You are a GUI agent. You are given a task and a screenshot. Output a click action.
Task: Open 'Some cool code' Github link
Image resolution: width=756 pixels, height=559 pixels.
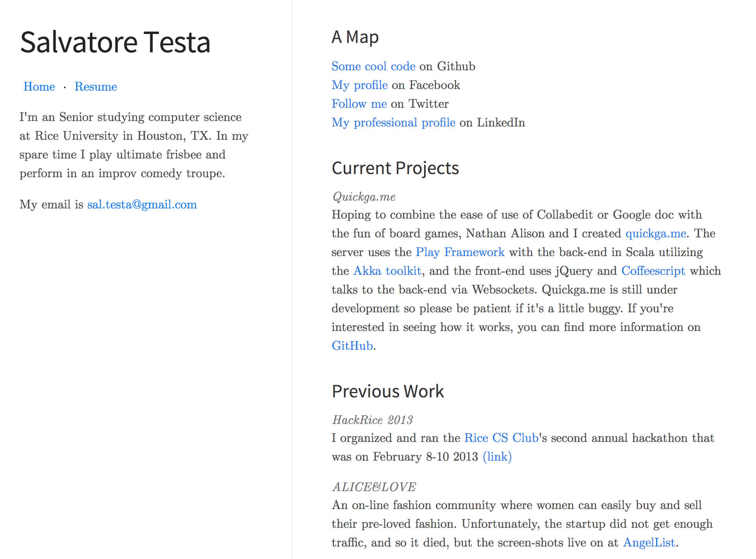(373, 66)
